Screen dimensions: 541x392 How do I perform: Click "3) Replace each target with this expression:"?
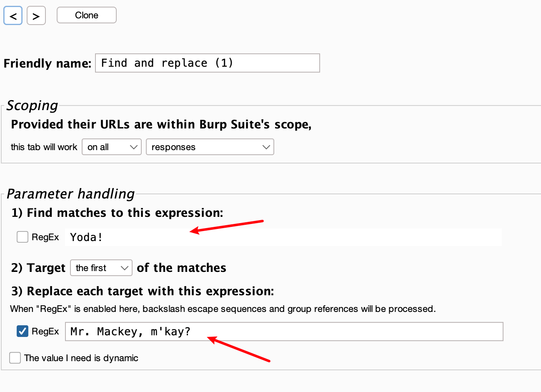click(143, 291)
